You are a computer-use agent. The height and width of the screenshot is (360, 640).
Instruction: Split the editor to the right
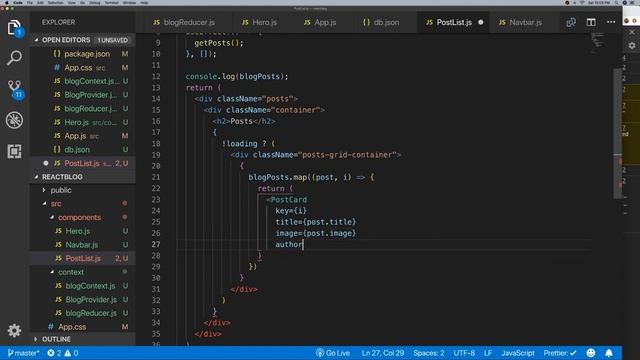tap(591, 22)
